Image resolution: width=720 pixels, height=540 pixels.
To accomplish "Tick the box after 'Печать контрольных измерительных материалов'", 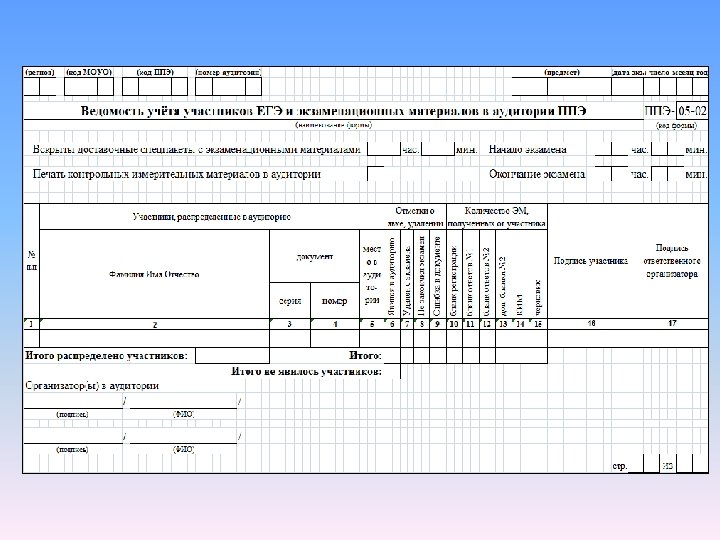I will click(376, 174).
